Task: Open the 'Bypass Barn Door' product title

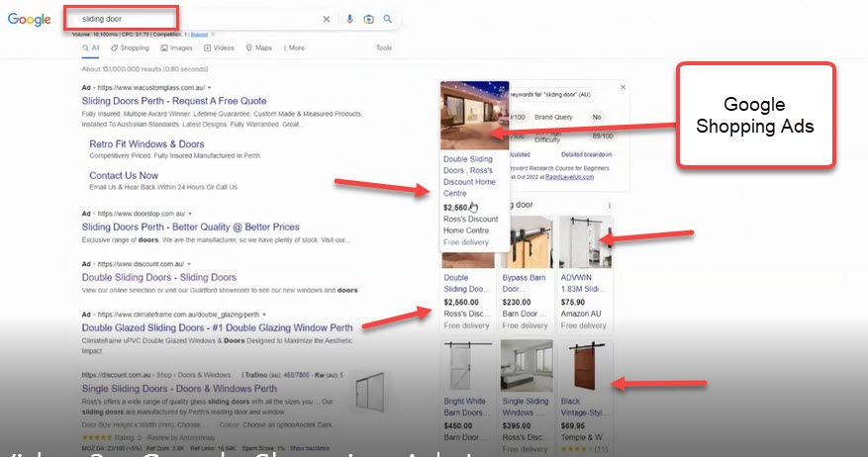Action: [524, 283]
